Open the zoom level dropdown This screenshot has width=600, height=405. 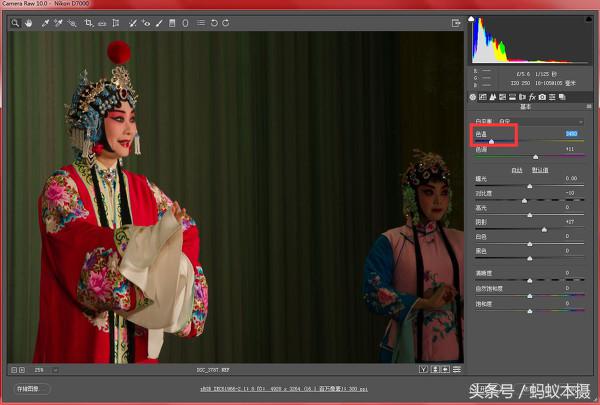pyautogui.click(x=55, y=370)
